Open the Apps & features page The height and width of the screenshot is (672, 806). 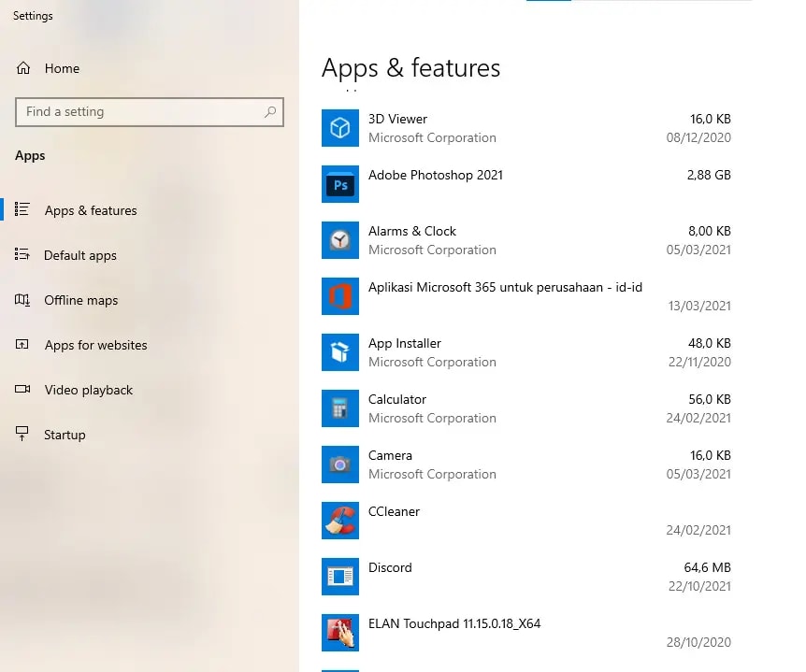tap(91, 210)
